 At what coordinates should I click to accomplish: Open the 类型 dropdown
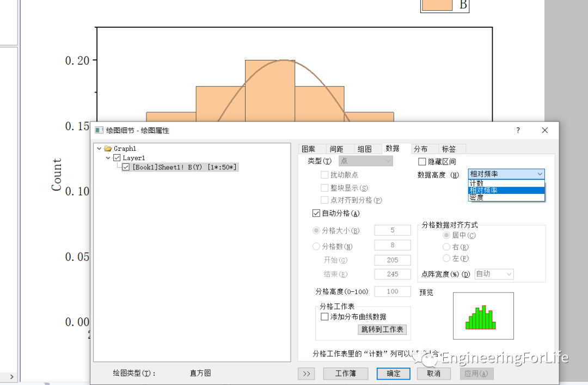click(x=366, y=161)
